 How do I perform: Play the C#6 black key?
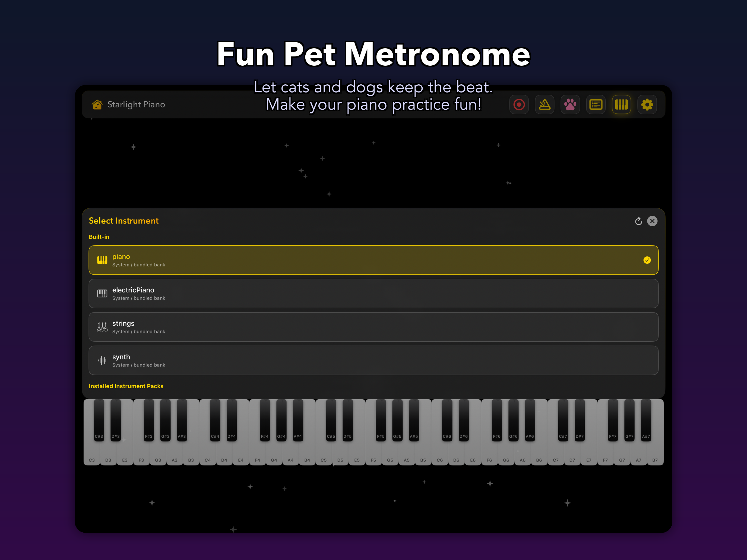point(447,420)
